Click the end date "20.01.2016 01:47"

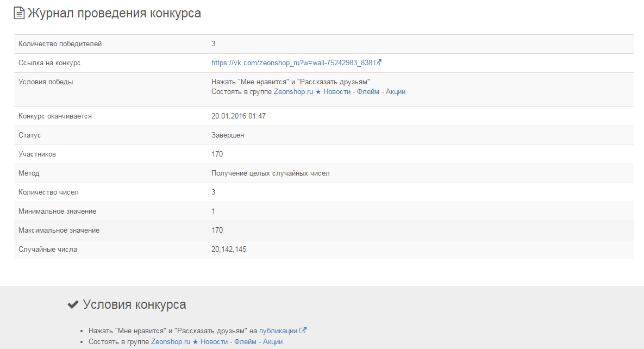click(239, 116)
